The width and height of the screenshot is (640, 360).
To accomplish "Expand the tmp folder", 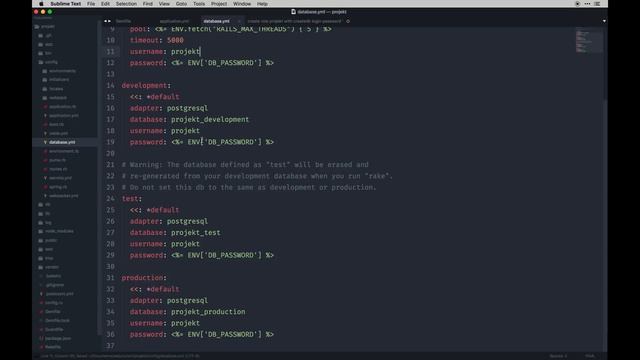I will 46,258.
